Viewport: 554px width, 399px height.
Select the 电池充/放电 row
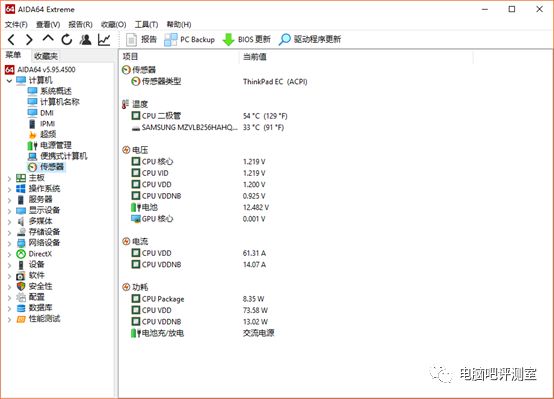(x=202, y=333)
